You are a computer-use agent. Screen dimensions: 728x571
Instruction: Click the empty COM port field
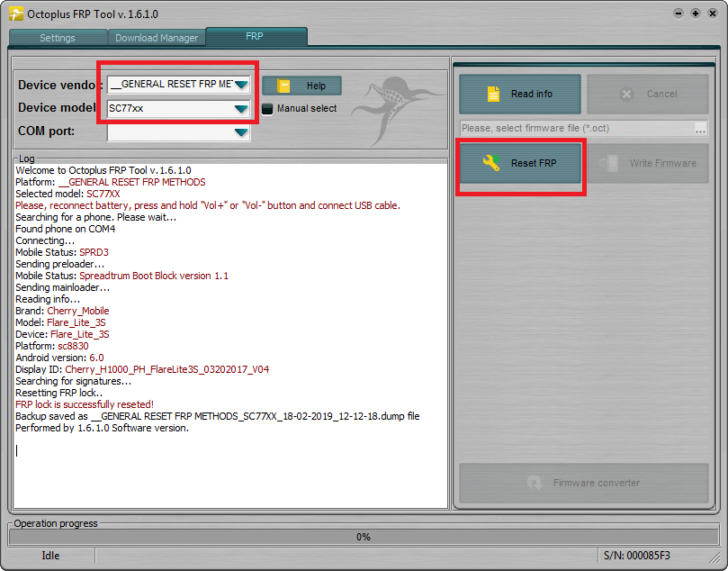pos(179,132)
